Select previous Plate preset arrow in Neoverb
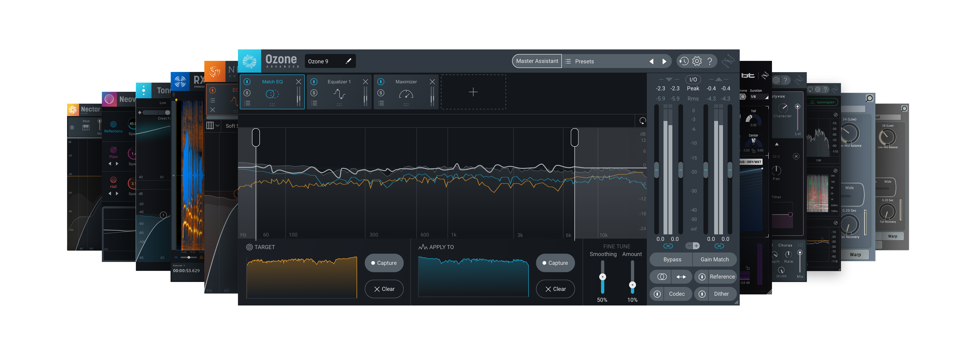The height and width of the screenshot is (344, 980). coord(110,164)
